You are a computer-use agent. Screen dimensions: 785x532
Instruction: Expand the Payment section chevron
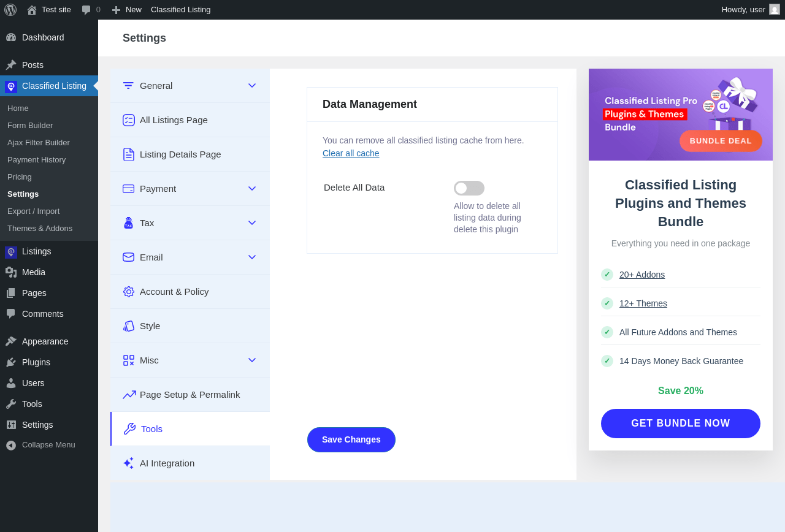tap(252, 188)
